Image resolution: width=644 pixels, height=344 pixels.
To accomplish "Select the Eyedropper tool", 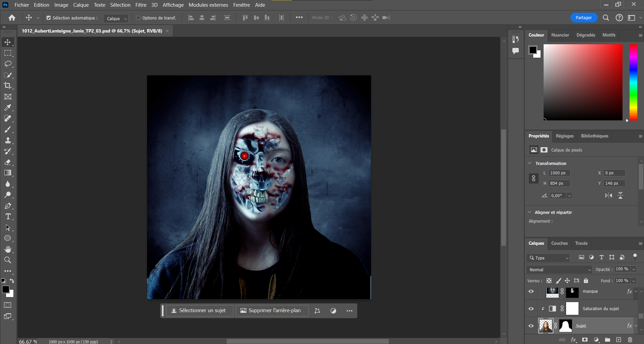I will (8, 108).
